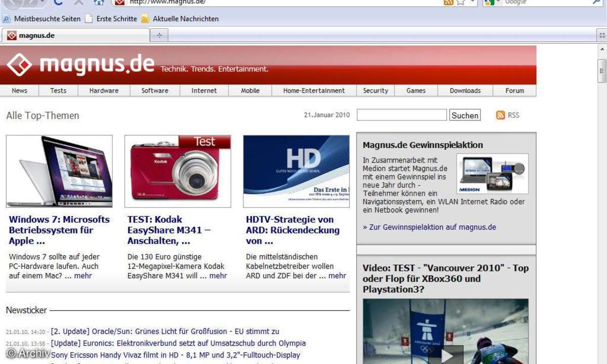Click mehr link under Kodak teaser
The height and width of the screenshot is (364, 607).
click(218, 276)
